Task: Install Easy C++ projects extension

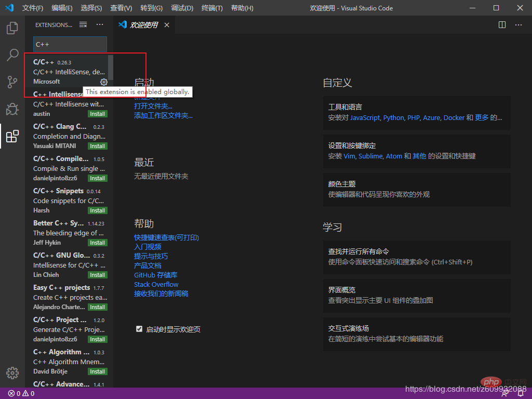Action: tap(97, 307)
